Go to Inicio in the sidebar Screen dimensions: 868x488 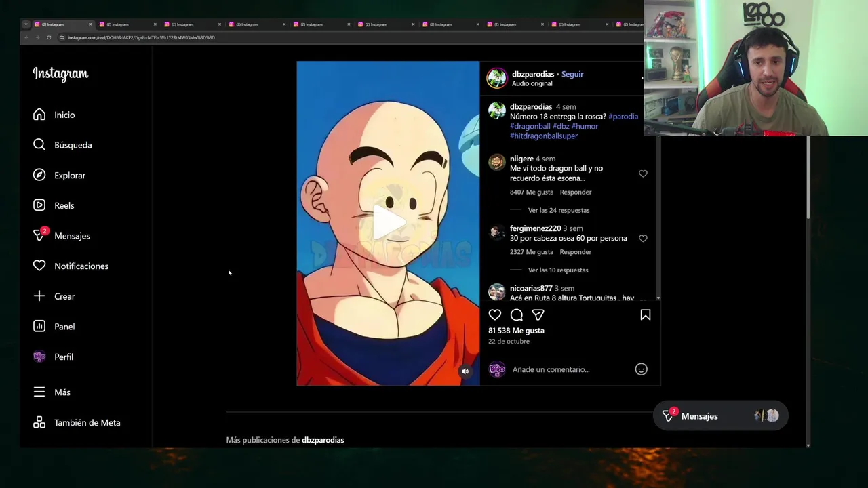coord(54,115)
